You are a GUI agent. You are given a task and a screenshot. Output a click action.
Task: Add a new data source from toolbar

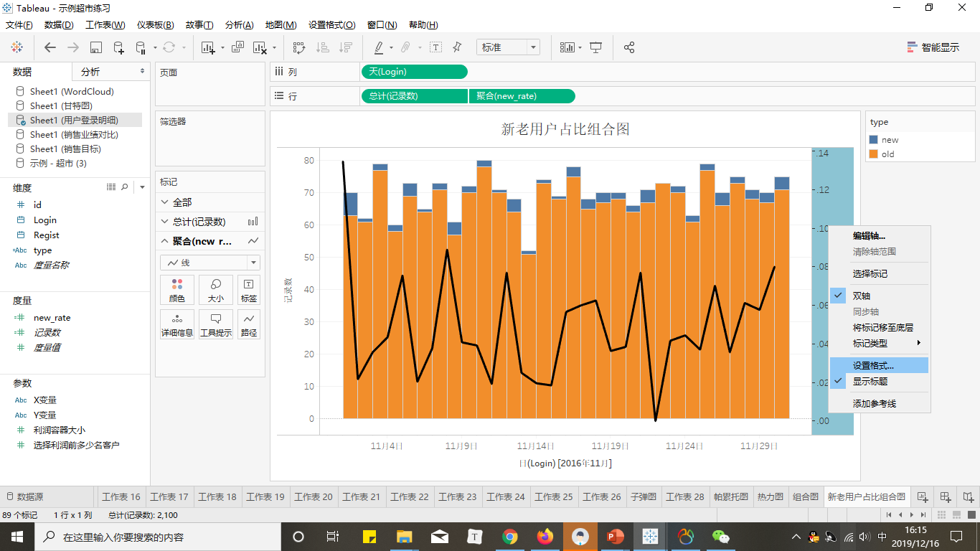coord(119,47)
